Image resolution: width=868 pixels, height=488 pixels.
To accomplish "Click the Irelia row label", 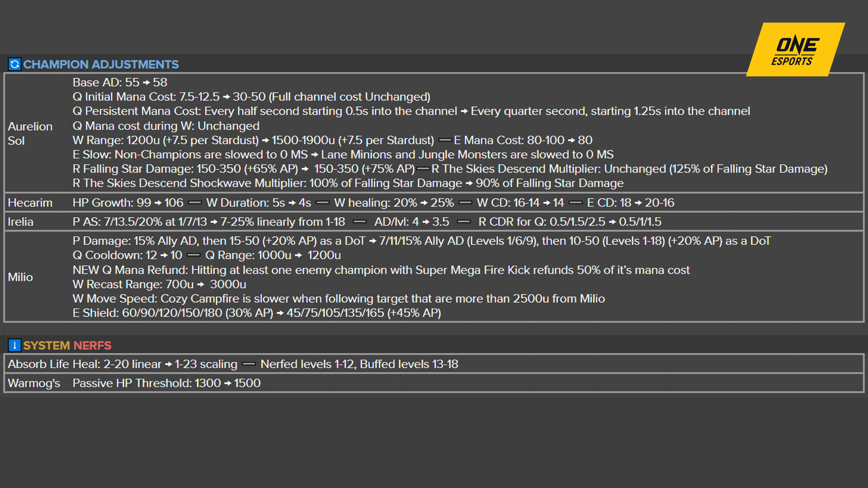I will click(x=20, y=222).
